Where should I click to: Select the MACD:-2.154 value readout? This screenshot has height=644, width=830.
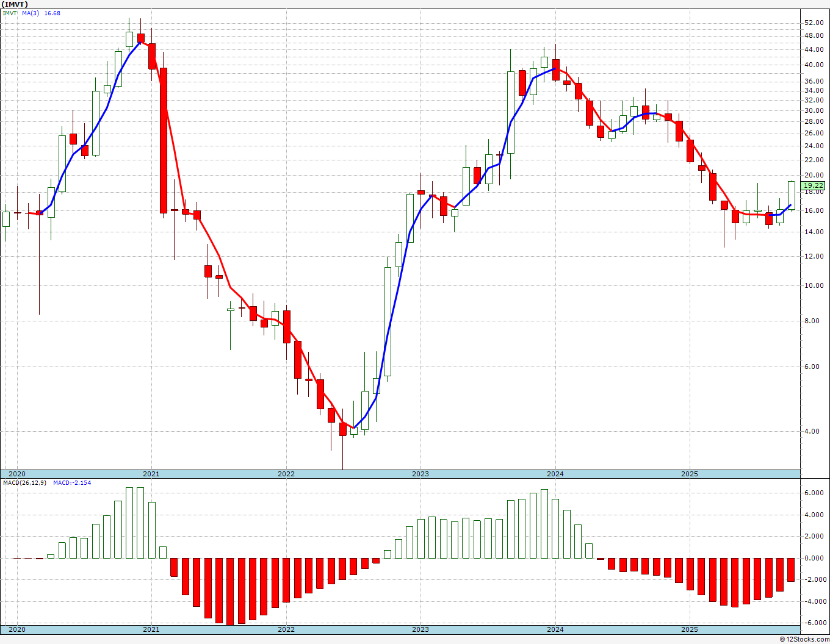[72, 482]
